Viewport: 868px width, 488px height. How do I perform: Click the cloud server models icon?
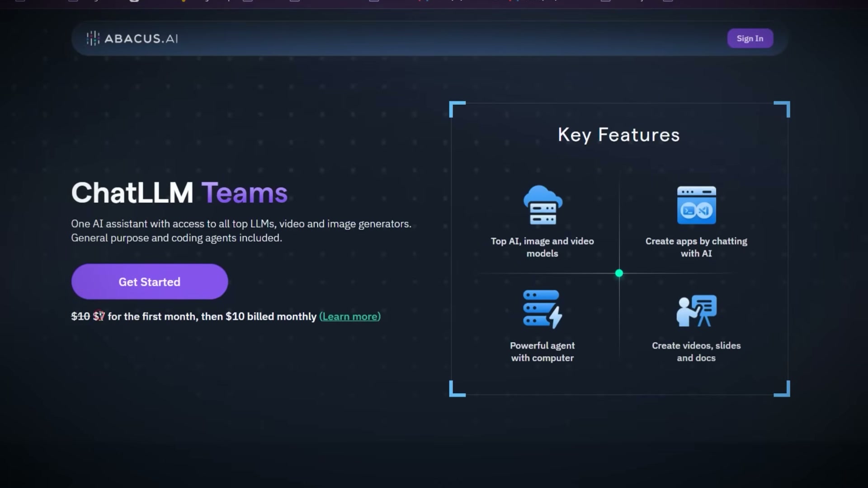tap(542, 205)
